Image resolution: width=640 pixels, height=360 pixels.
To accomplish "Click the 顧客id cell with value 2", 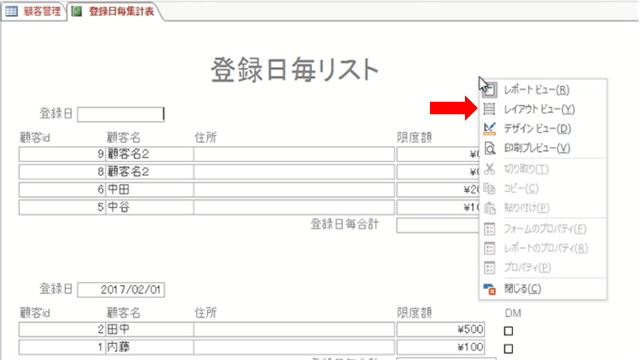I will click(x=62, y=329).
